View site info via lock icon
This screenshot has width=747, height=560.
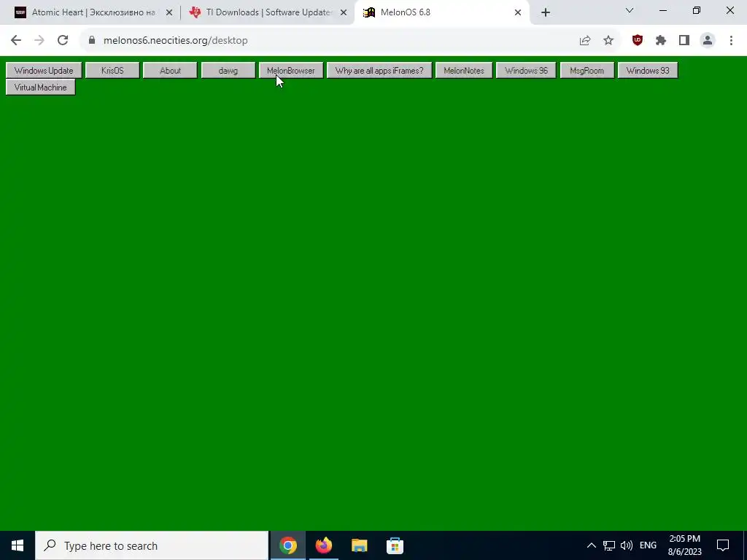point(92,41)
